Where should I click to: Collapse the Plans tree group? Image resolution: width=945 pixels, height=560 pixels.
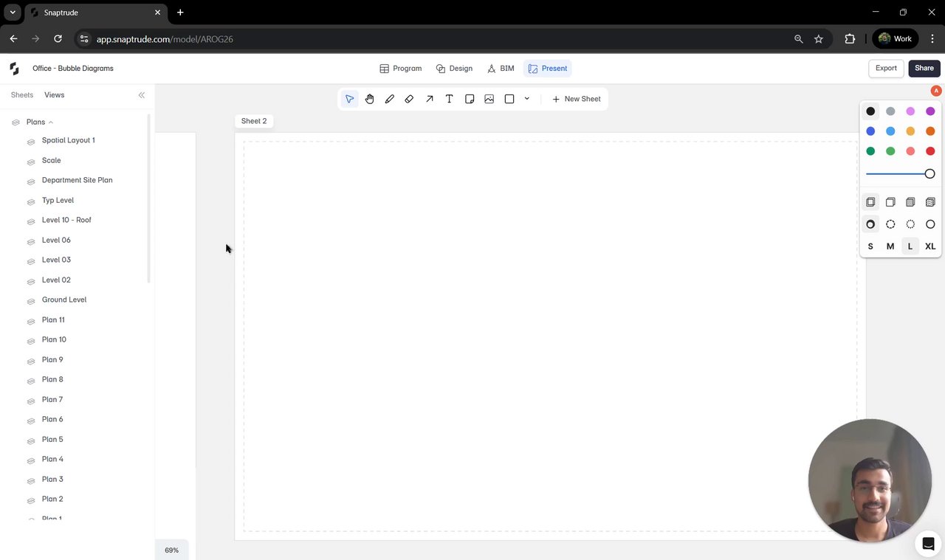(x=50, y=122)
